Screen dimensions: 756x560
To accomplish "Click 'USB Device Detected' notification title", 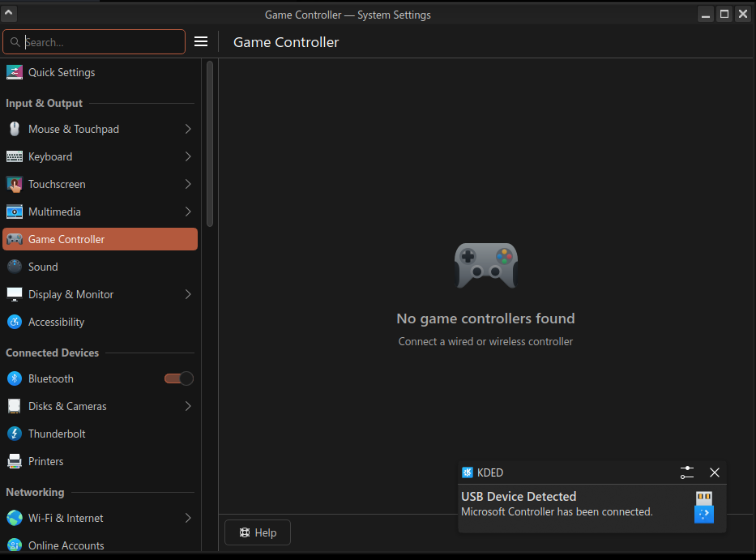I will (x=519, y=496).
